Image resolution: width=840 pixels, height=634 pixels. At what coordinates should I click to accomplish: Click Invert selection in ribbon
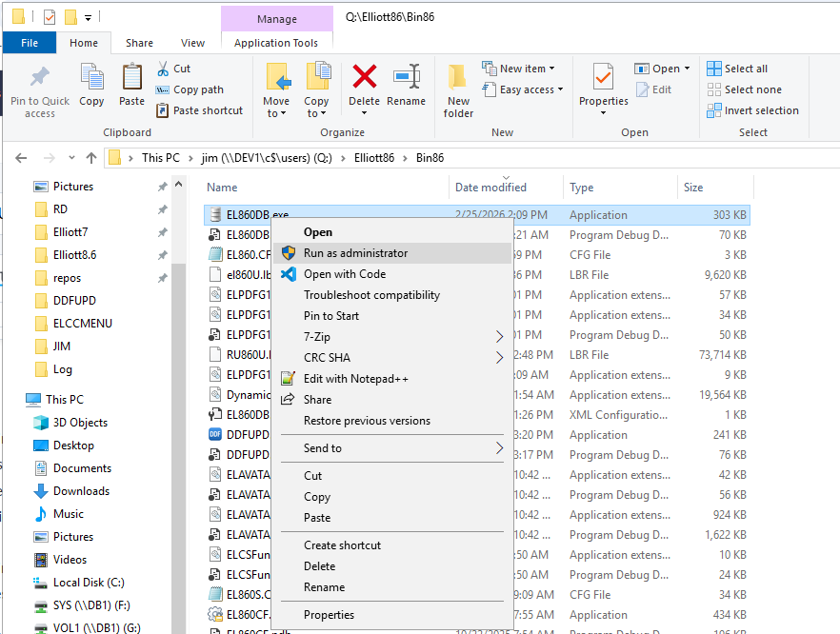(x=752, y=110)
